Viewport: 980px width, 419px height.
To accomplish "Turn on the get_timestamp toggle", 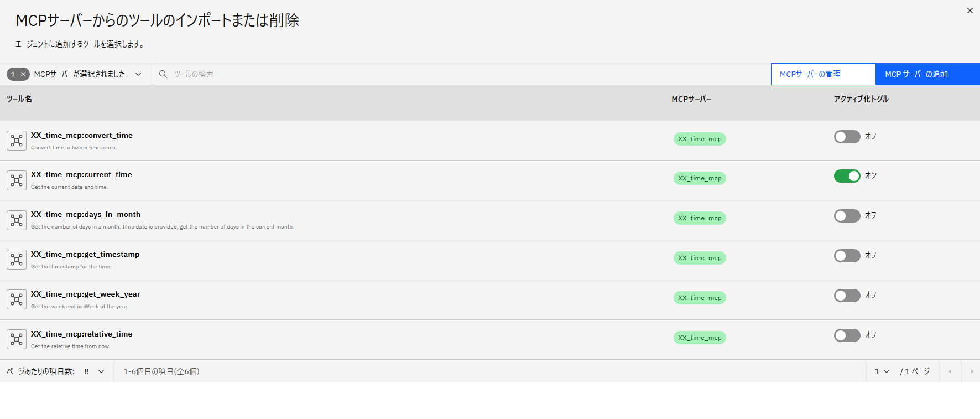I will pos(847,256).
